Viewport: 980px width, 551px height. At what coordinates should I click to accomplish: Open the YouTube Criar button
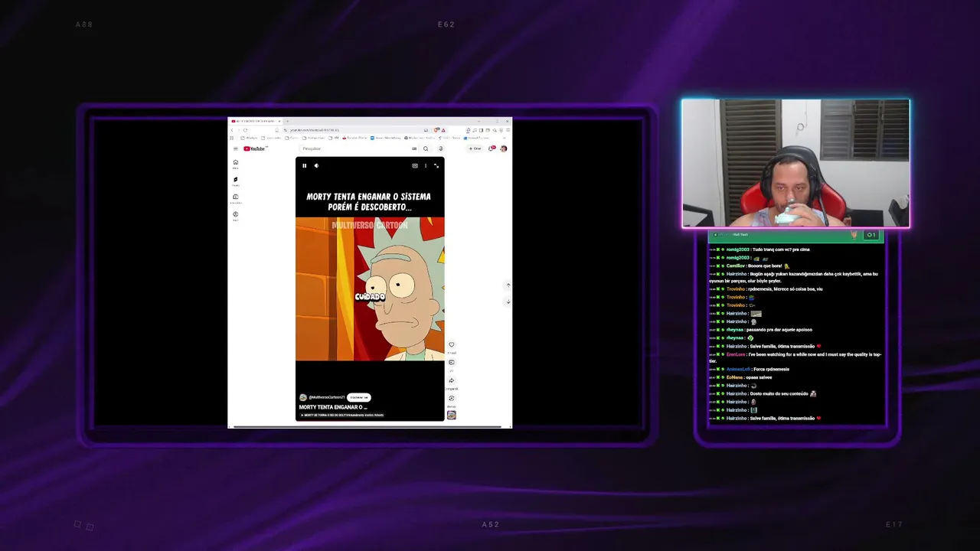pyautogui.click(x=475, y=148)
